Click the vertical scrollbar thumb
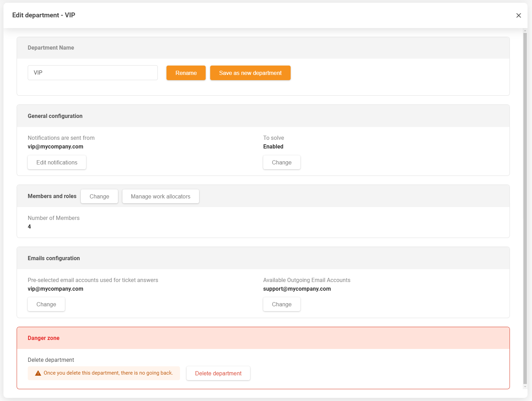The image size is (532, 401). click(x=525, y=208)
